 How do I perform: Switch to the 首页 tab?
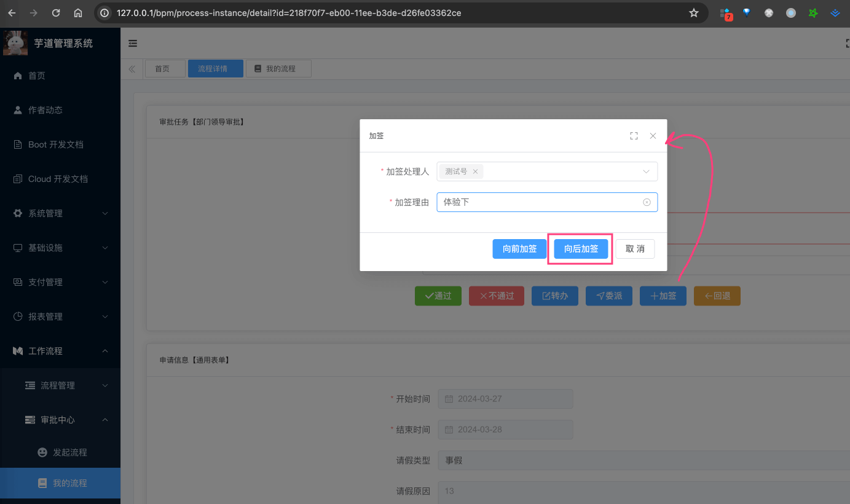[x=162, y=69]
